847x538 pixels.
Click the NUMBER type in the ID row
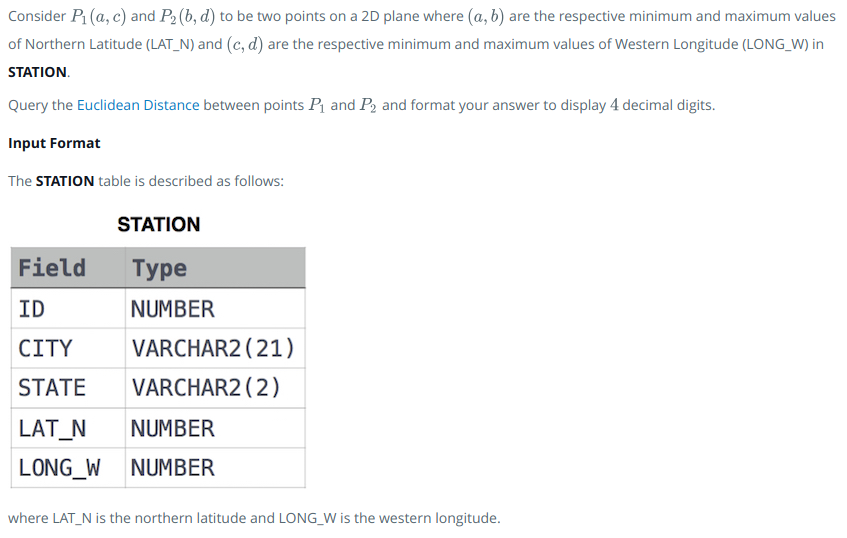pyautogui.click(x=215, y=308)
